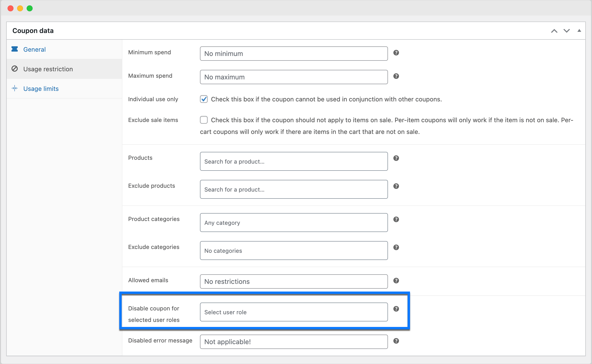Move Coupon data panel down
The width and height of the screenshot is (592, 364).
566,31
